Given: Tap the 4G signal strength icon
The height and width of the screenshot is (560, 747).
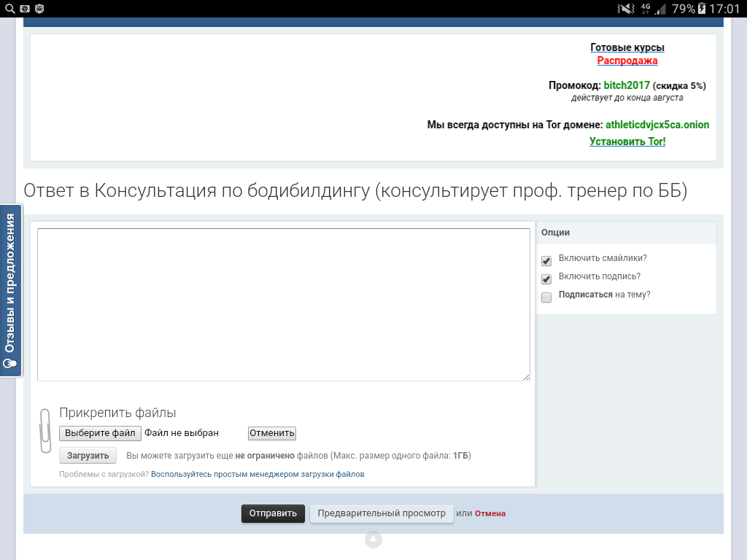Looking at the screenshot, I should point(652,9).
